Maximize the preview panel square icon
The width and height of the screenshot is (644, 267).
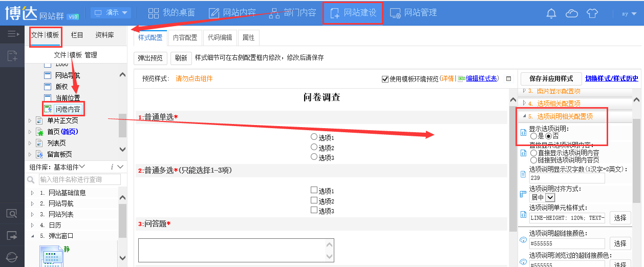click(508, 78)
